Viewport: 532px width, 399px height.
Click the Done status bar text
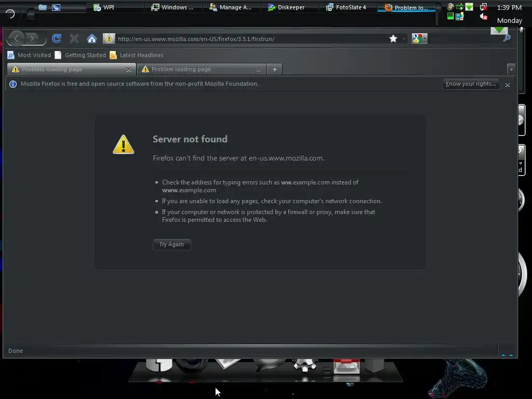(x=16, y=351)
